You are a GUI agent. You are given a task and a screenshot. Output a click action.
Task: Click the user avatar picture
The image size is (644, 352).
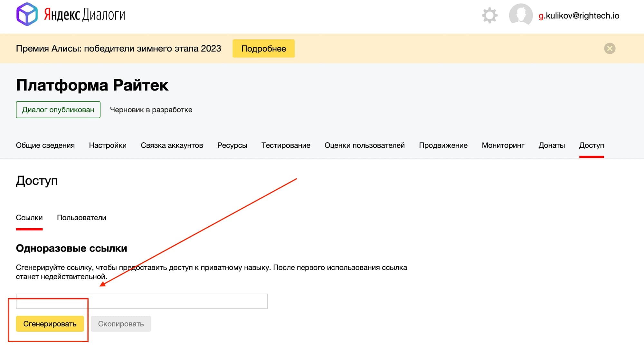click(x=520, y=15)
